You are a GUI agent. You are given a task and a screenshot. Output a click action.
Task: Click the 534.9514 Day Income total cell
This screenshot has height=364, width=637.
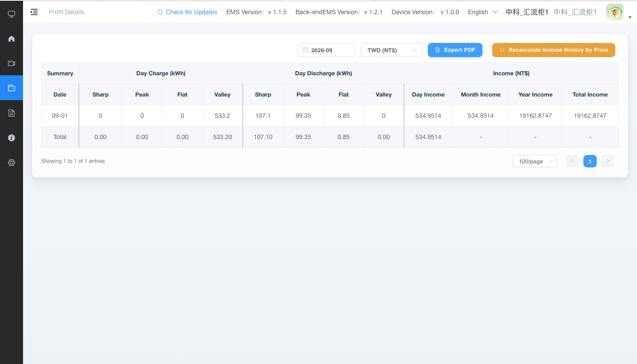[x=428, y=137]
